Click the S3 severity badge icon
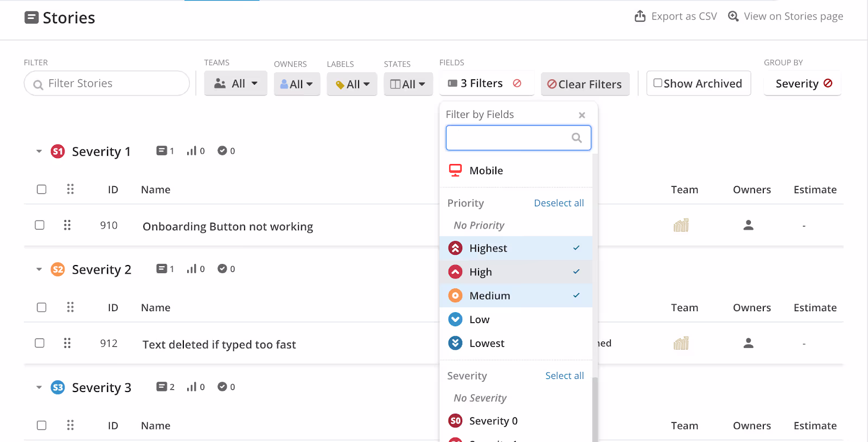This screenshot has width=868, height=442. point(58,387)
